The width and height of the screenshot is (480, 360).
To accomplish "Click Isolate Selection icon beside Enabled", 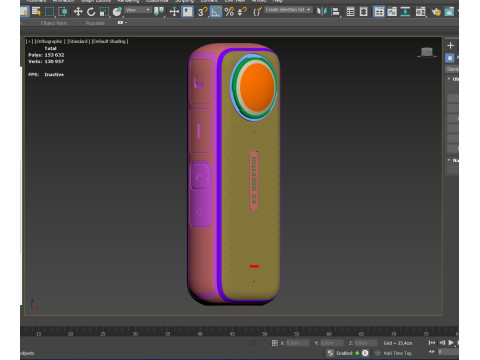I will click(330, 353).
